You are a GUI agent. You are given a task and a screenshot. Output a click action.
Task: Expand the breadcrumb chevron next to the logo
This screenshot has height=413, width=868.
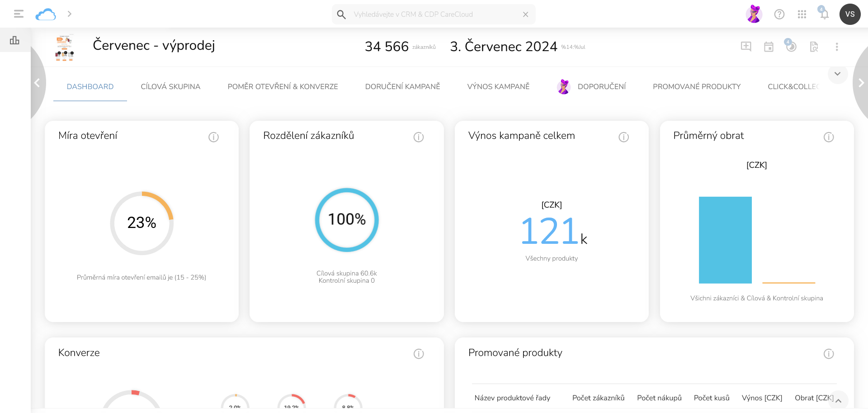click(69, 14)
